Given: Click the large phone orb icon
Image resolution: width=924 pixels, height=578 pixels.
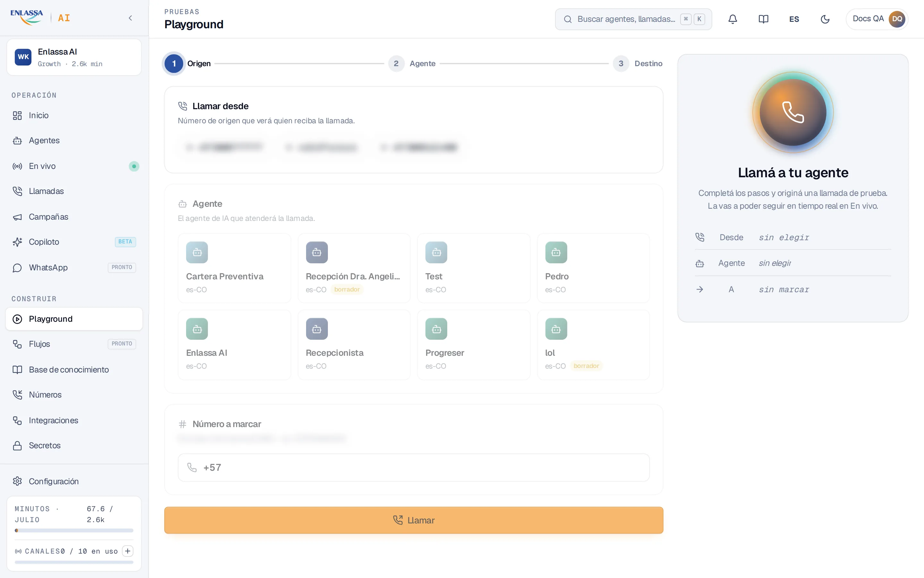Looking at the screenshot, I should click(793, 112).
